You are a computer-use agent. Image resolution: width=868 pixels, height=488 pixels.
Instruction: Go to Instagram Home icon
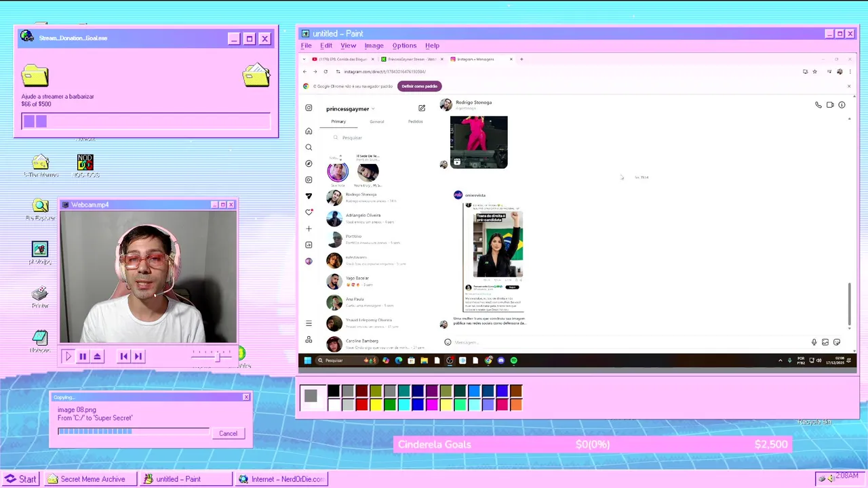(309, 131)
